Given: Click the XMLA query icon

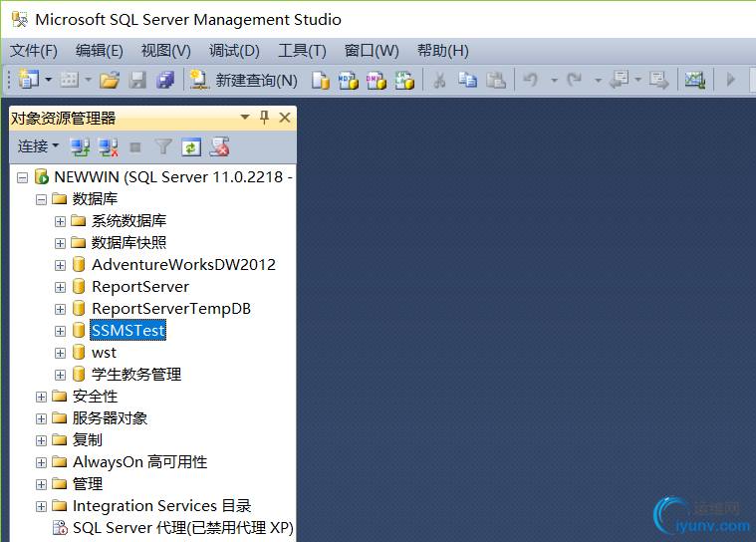Looking at the screenshot, I should 404,80.
